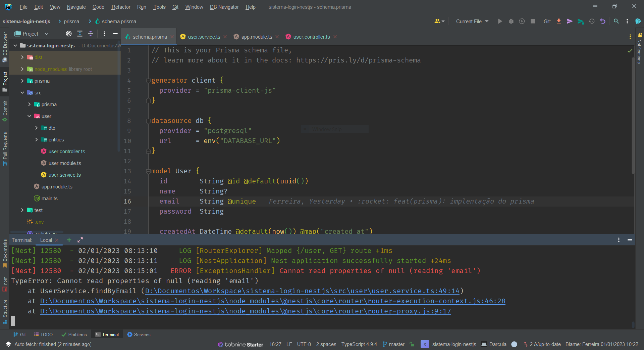
Task: Open the Problems tool window
Action: [x=74, y=335]
